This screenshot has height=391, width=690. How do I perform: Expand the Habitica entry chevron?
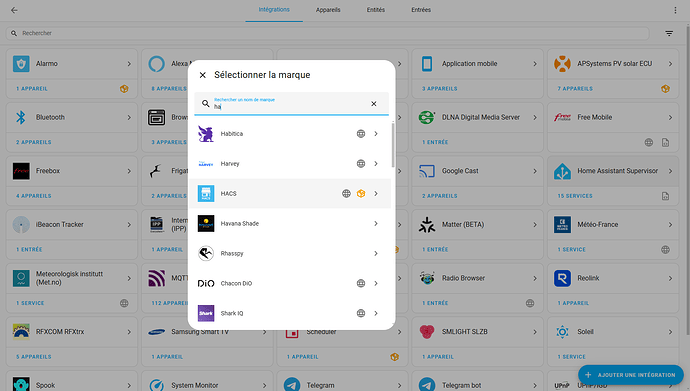click(376, 134)
